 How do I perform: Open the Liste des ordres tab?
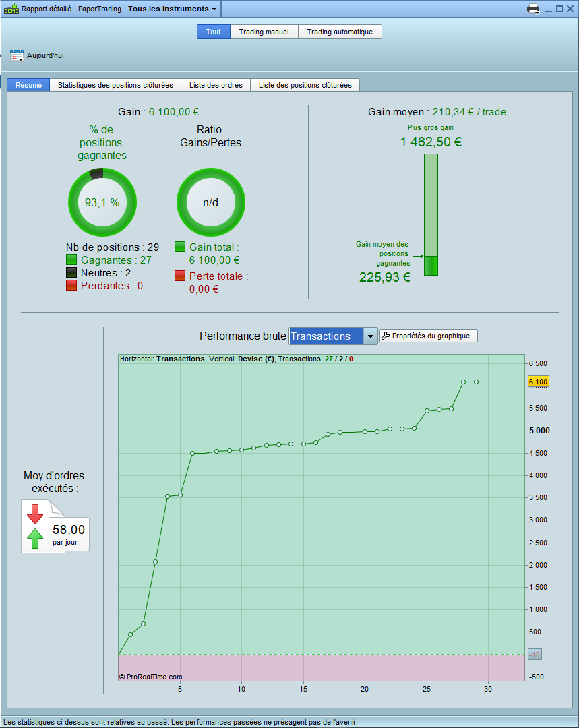click(x=216, y=85)
